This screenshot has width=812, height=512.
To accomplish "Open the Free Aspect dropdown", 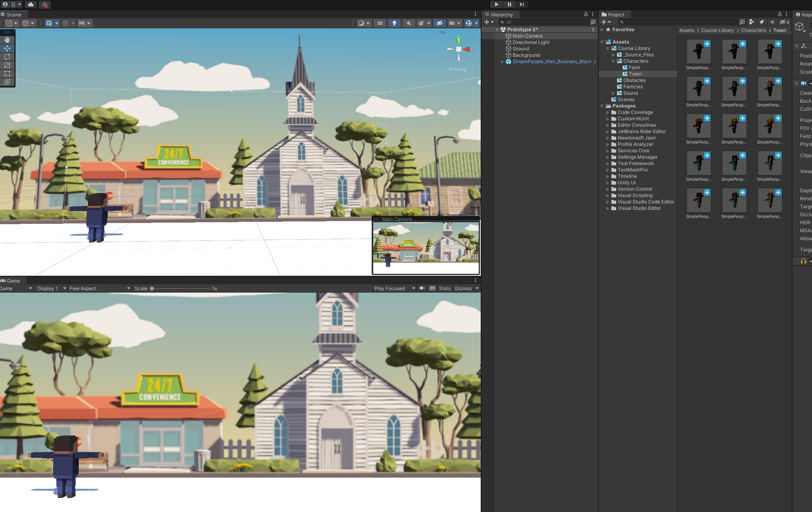I will click(x=100, y=289).
